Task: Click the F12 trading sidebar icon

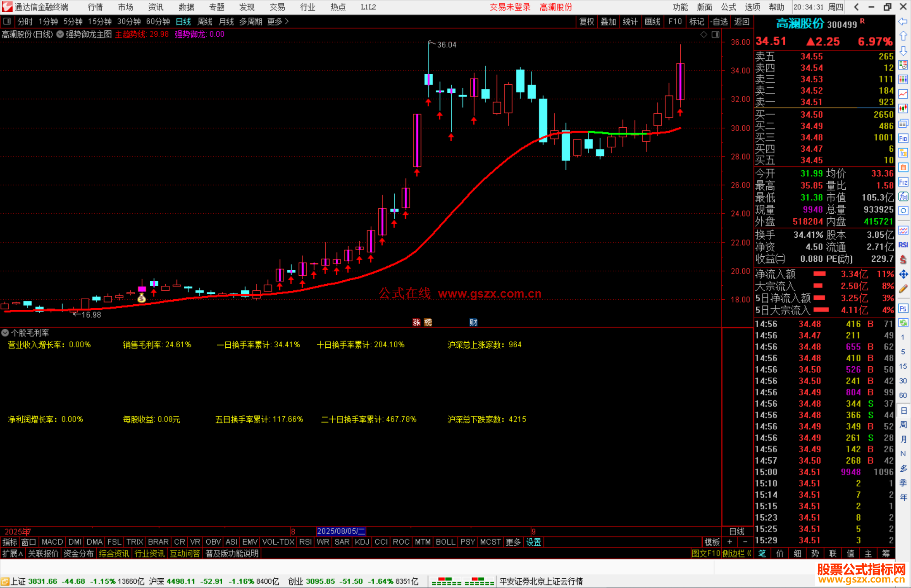Action: [x=903, y=182]
